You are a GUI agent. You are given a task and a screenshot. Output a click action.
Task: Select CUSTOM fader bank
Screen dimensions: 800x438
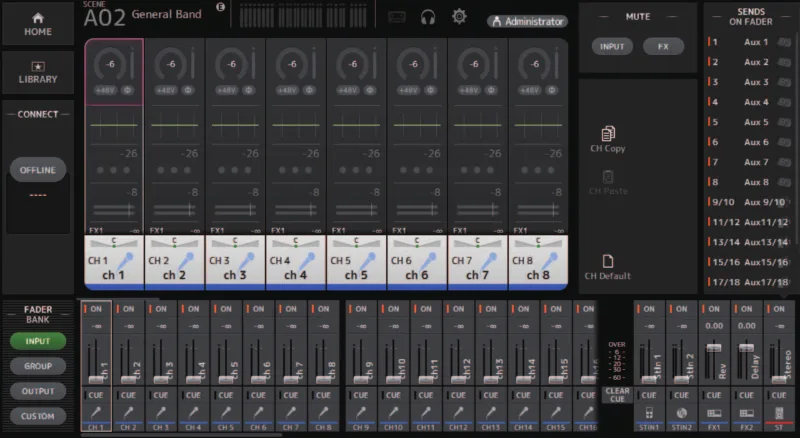tap(38, 416)
